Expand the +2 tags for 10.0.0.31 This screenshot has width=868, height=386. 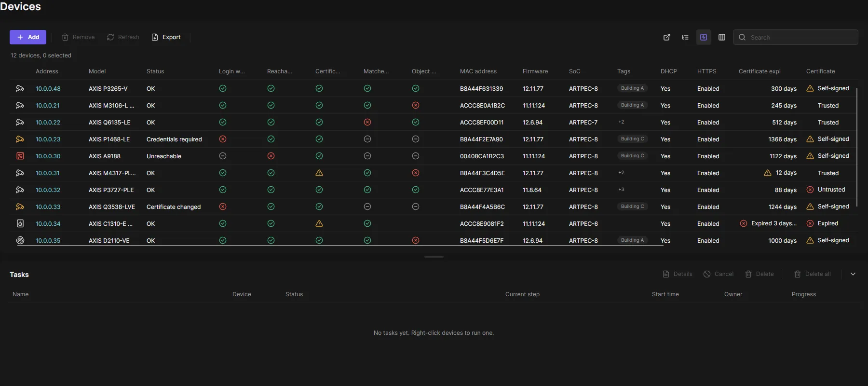coord(621,173)
